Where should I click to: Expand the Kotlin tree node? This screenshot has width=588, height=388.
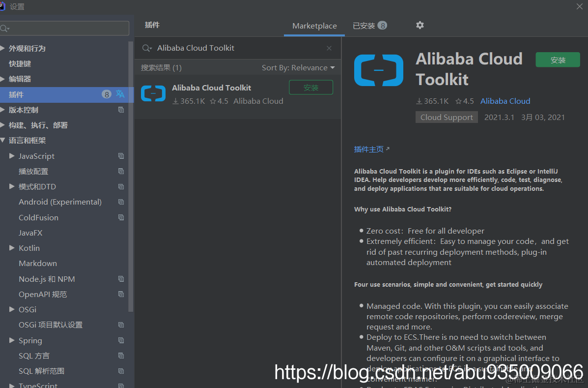coord(12,248)
